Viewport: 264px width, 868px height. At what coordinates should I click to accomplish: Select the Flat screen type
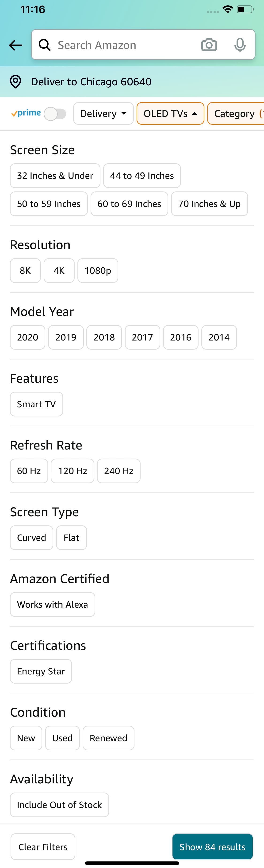pyautogui.click(x=71, y=537)
